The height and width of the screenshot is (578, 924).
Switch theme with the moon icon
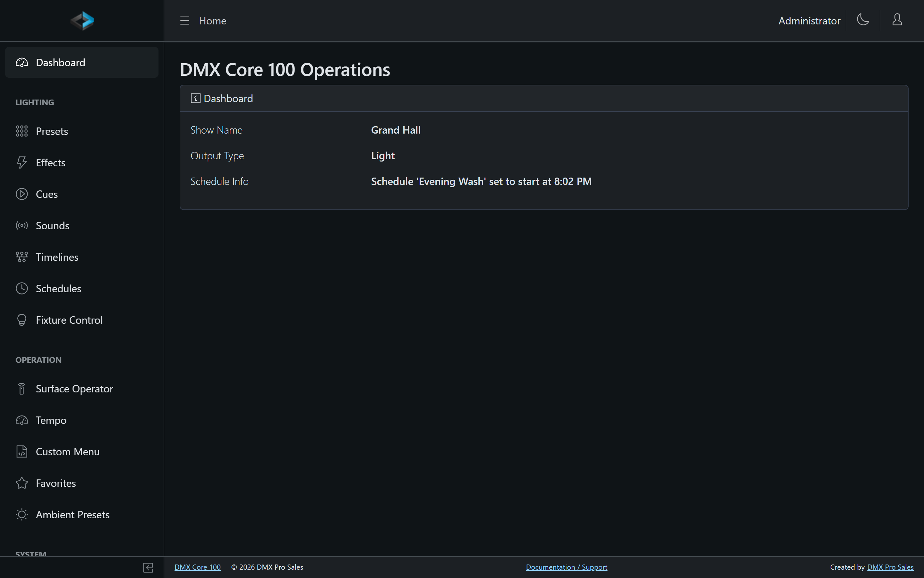pos(863,20)
